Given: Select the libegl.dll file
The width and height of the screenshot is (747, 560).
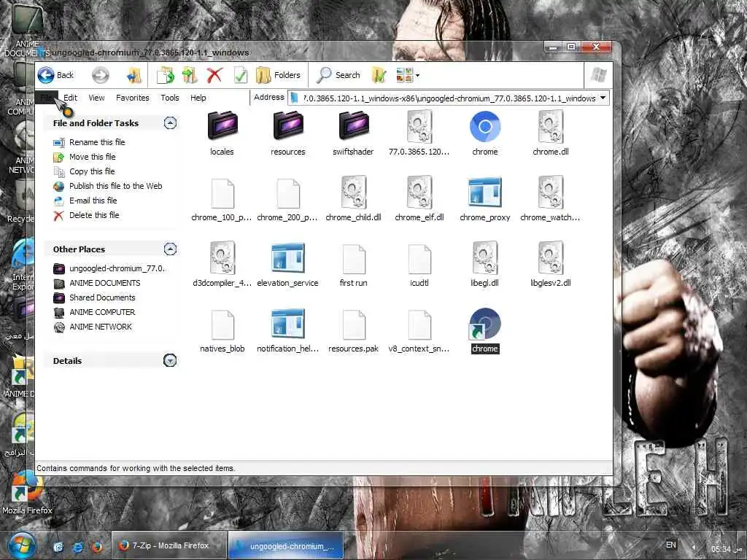Looking at the screenshot, I should pyautogui.click(x=485, y=265).
